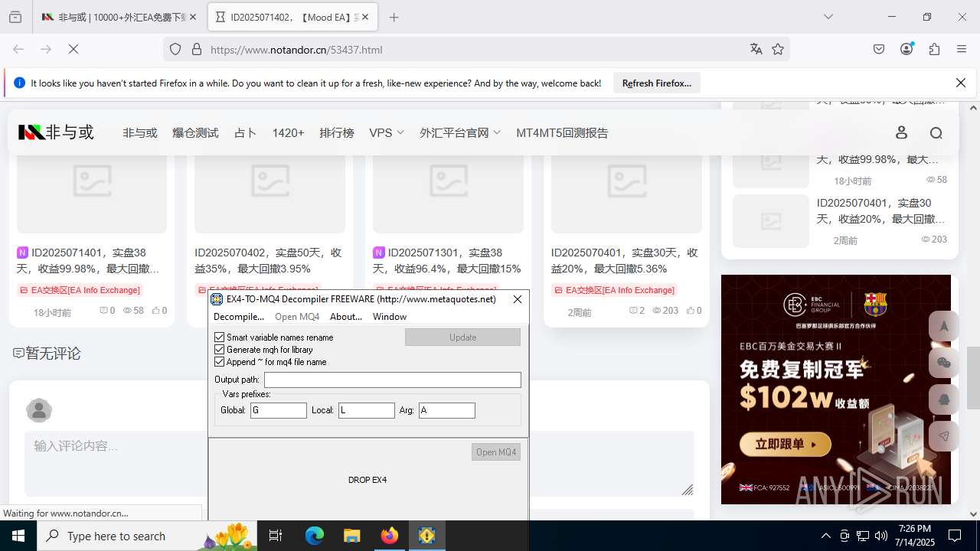Open the 排行榜 nav link
Viewport: 980px width, 551px height.
pos(337,132)
